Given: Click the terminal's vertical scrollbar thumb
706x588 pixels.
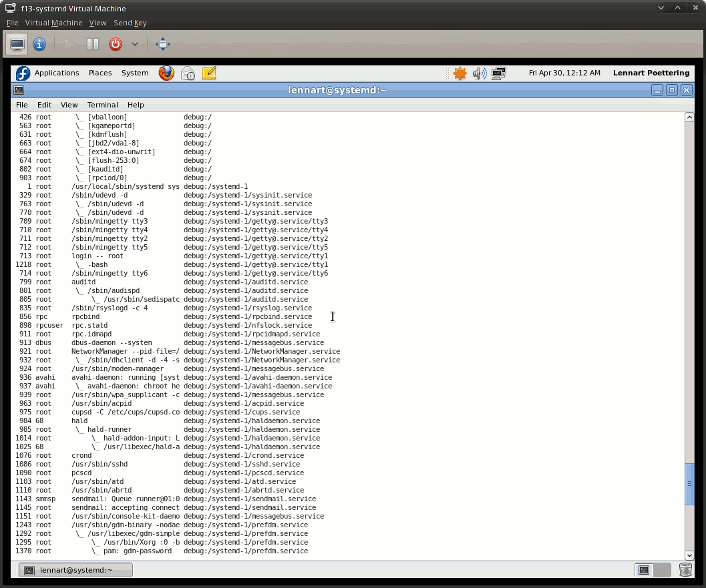Looking at the screenshot, I should pos(689,483).
